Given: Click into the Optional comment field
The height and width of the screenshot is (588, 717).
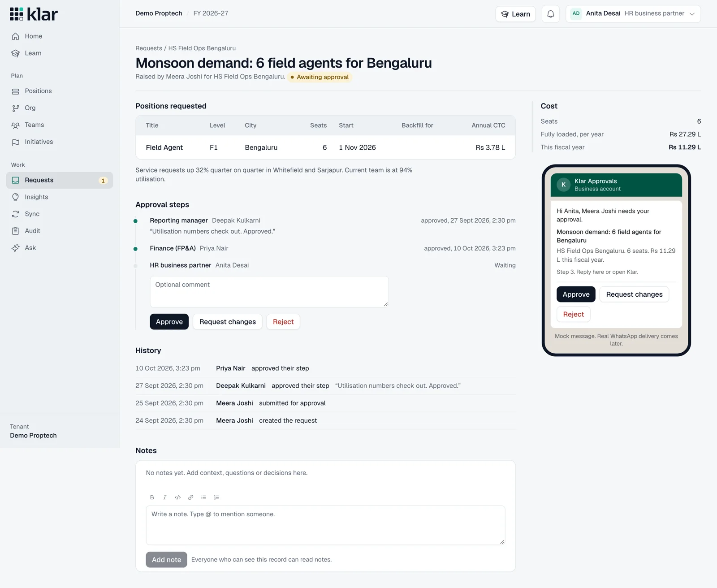Looking at the screenshot, I should pos(269,292).
